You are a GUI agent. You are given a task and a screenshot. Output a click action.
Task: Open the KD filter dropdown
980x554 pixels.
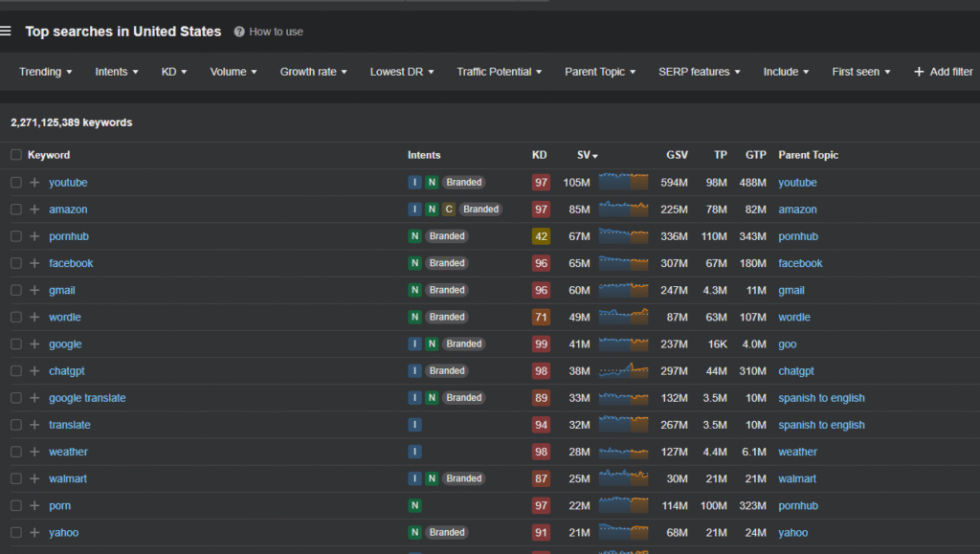point(174,72)
